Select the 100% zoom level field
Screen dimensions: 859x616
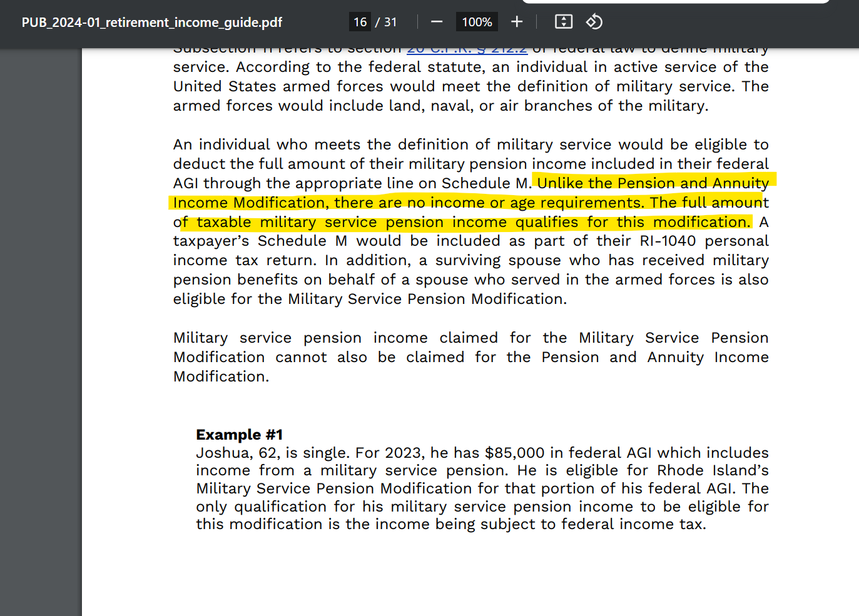(x=477, y=22)
